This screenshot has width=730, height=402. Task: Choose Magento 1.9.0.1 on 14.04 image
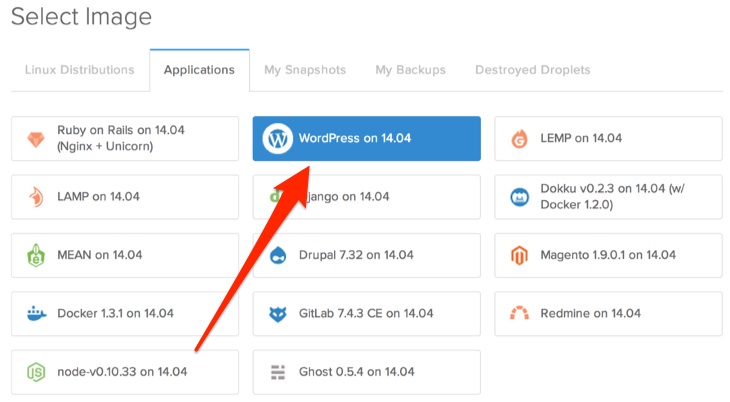coord(608,255)
